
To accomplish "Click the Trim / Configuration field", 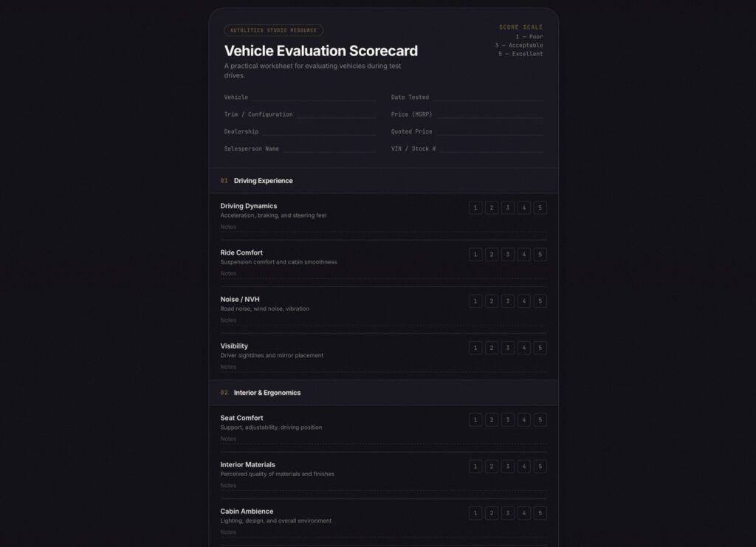I will [336, 114].
